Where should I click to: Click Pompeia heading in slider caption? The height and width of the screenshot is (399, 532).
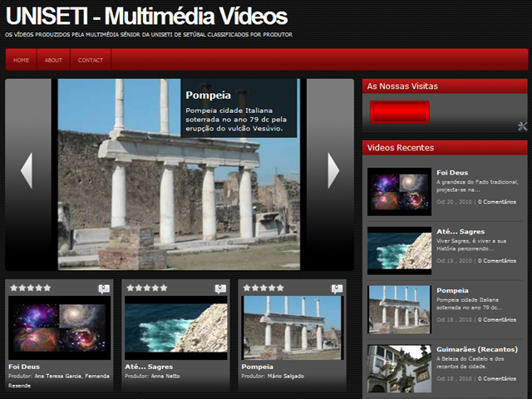(208, 96)
